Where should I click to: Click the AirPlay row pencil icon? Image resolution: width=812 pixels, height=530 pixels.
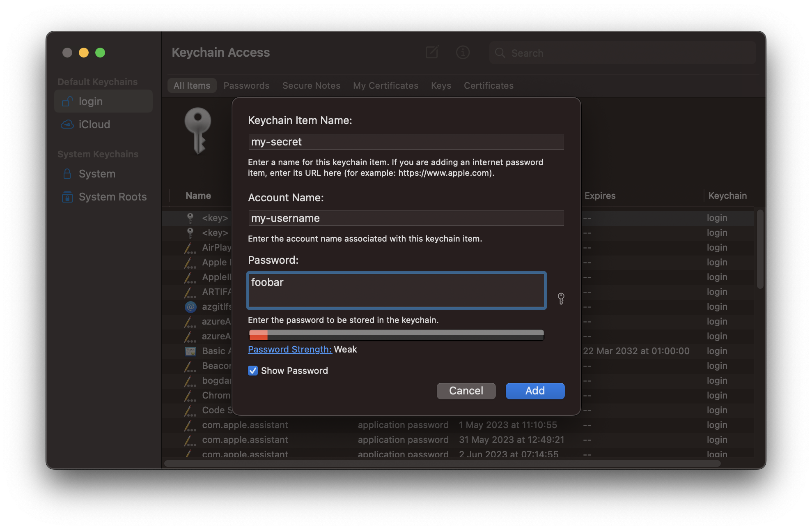click(x=190, y=248)
